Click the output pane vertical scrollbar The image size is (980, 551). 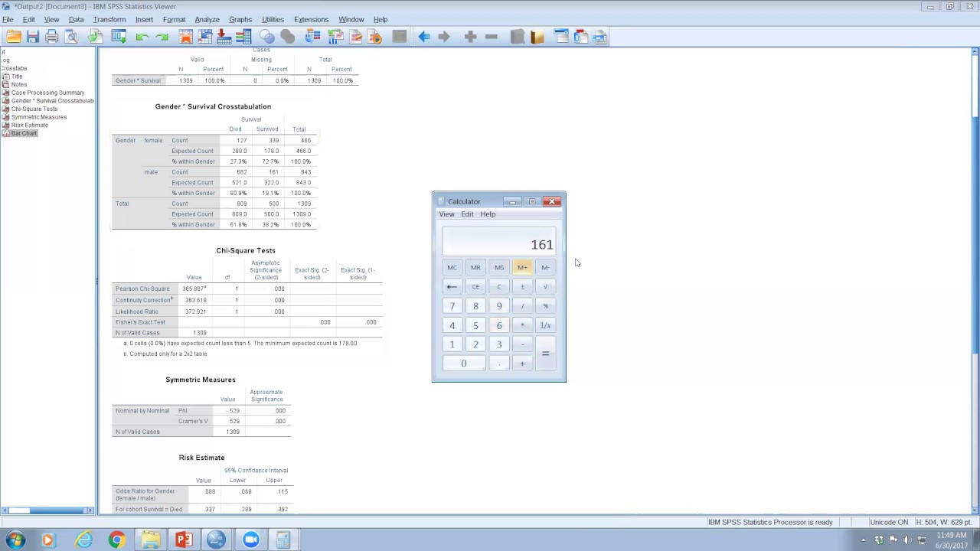point(975,279)
